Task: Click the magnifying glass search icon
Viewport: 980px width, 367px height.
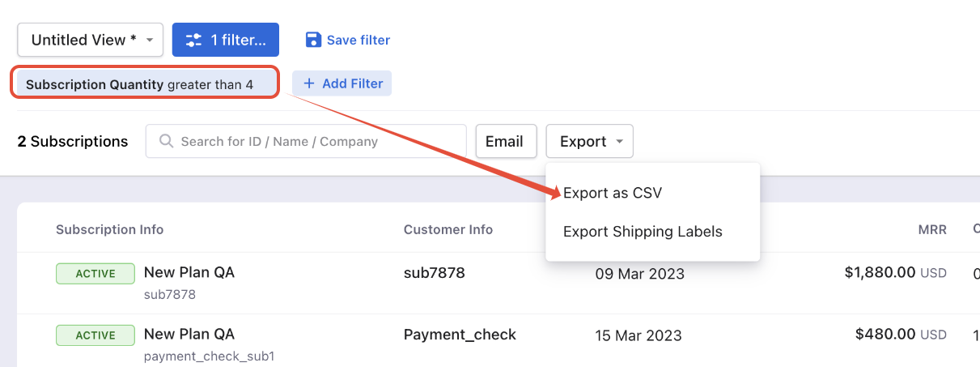Action: pos(167,141)
